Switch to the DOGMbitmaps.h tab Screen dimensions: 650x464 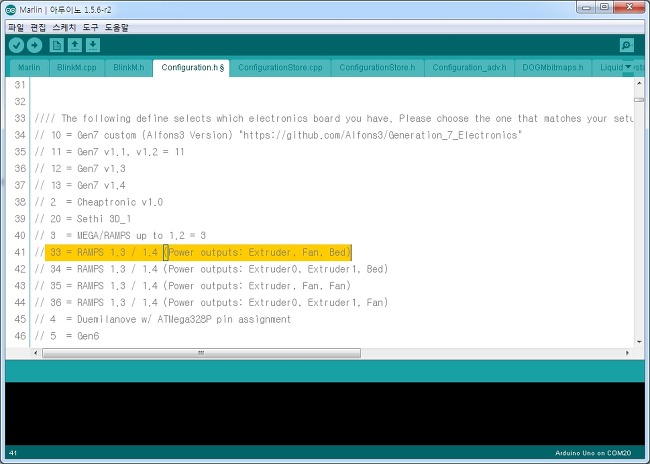[x=553, y=68]
